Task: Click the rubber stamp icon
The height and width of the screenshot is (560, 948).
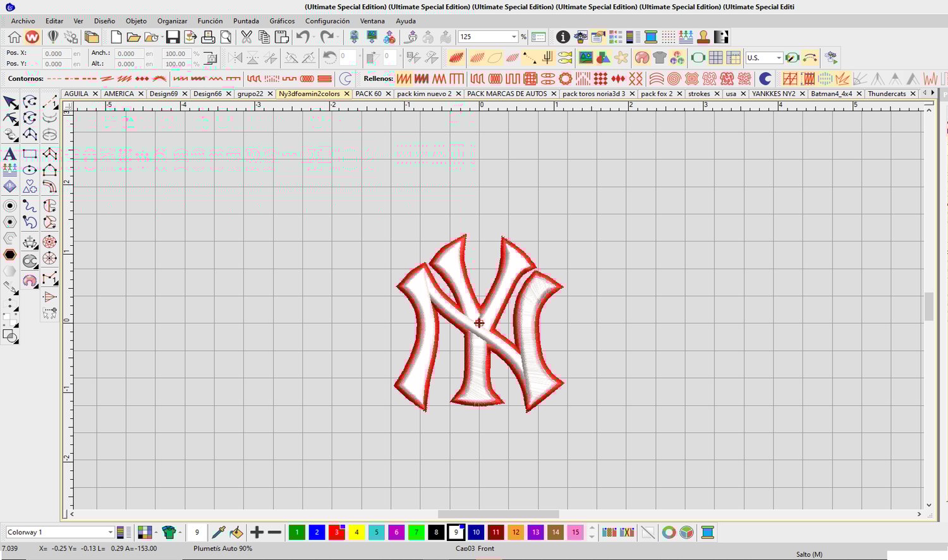Action: point(703,37)
